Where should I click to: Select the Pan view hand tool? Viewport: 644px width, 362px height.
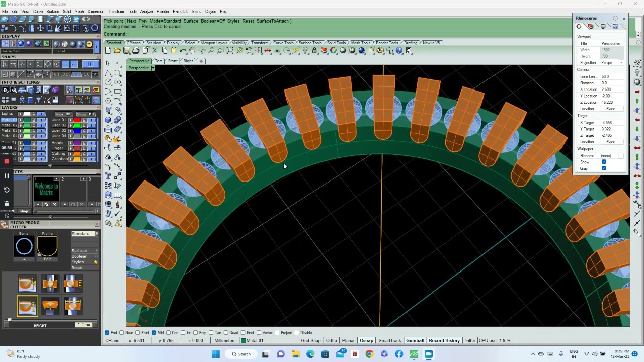point(192,51)
